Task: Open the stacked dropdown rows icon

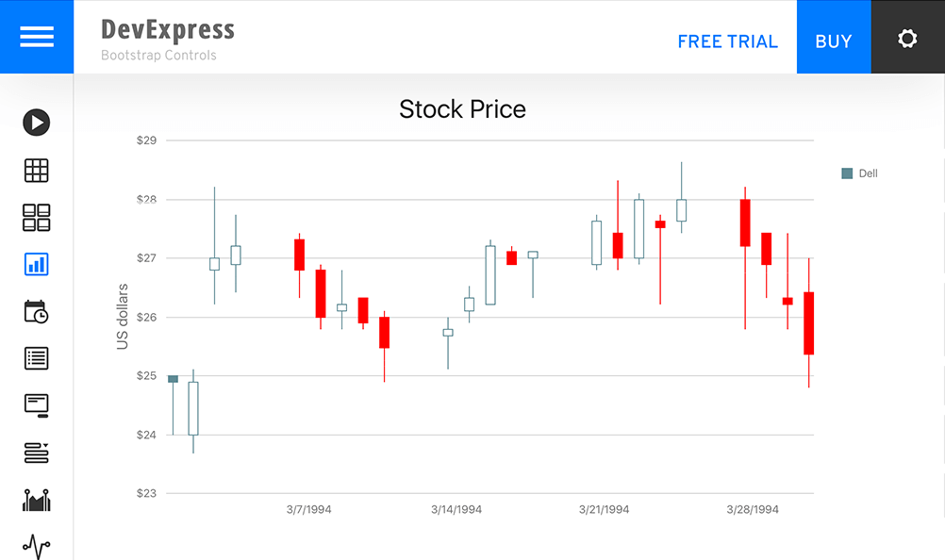Action: coord(37,453)
